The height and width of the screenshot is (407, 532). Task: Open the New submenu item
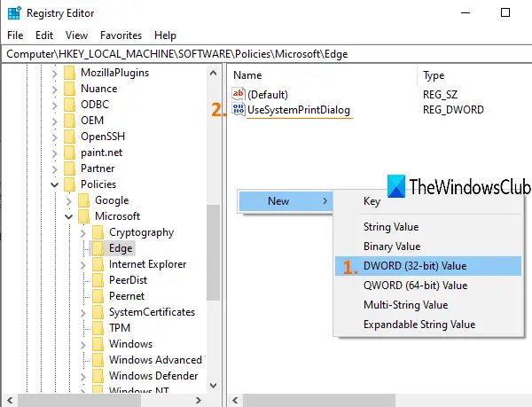[286, 201]
